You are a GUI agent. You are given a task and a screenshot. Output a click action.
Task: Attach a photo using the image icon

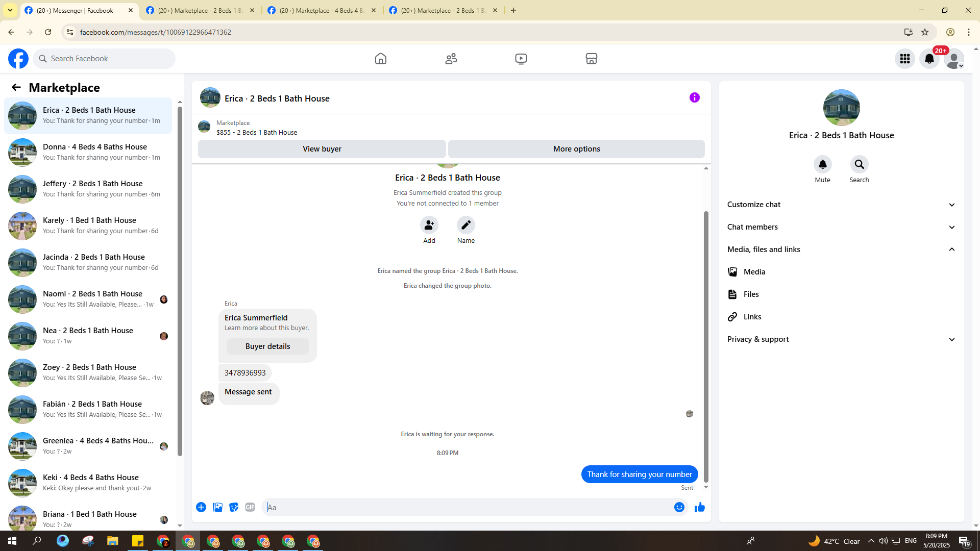pyautogui.click(x=217, y=507)
